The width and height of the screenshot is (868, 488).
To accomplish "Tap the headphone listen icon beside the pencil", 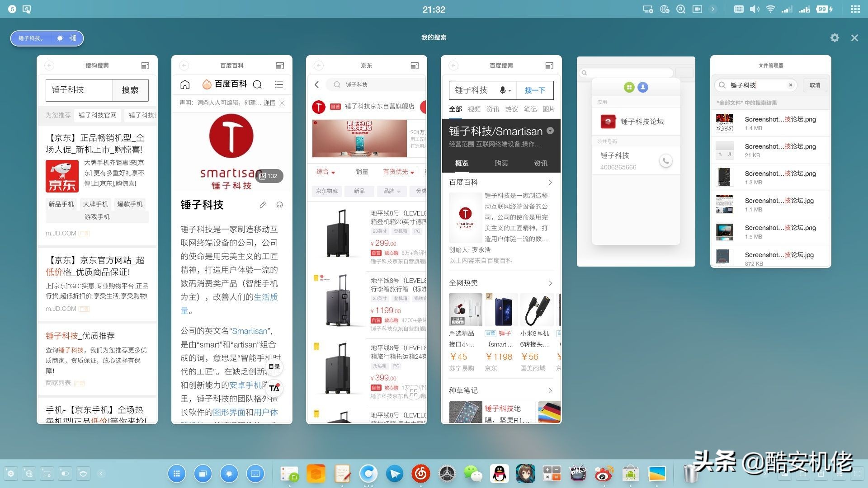I will click(279, 205).
